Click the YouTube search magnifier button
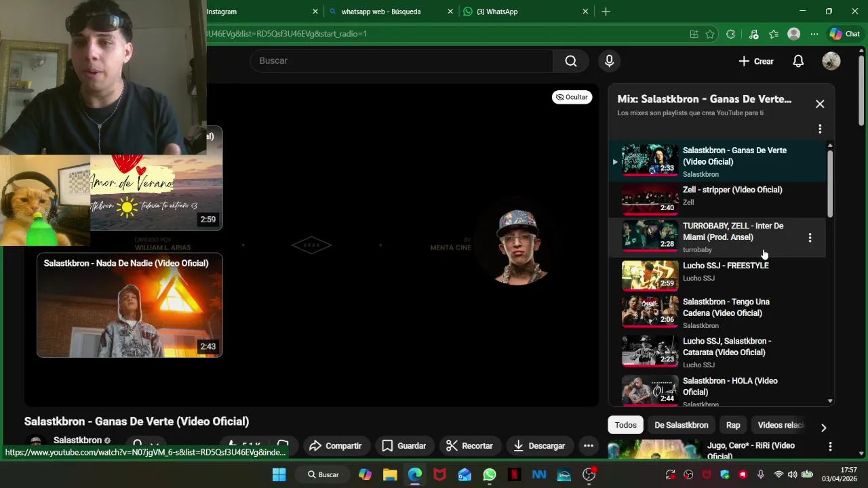Screen dimensions: 868x488 (571, 61)
